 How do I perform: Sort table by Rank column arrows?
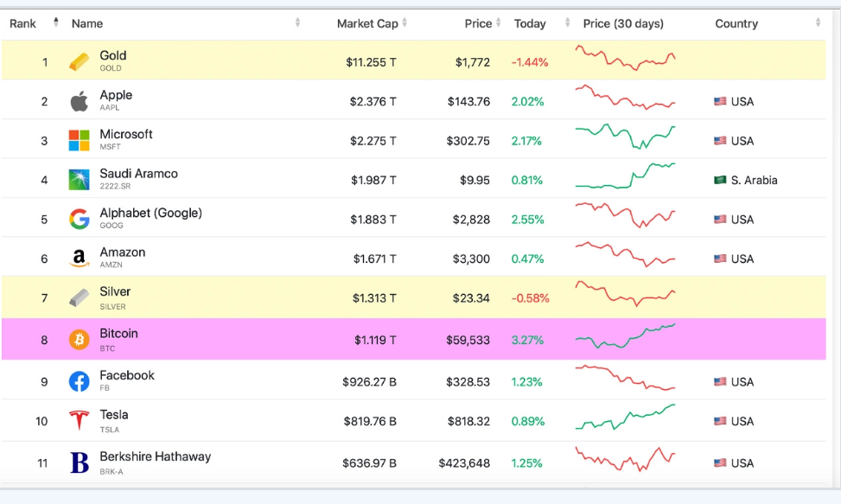tap(56, 23)
